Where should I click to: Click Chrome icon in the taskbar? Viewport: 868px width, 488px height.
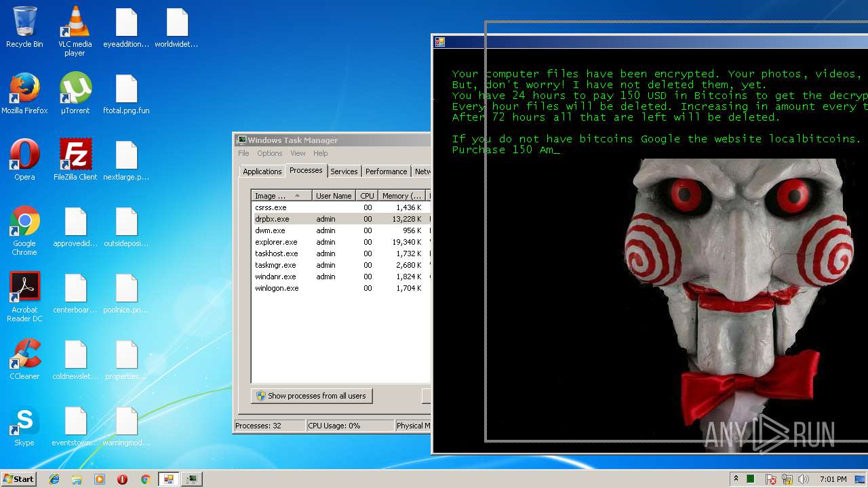(145, 479)
